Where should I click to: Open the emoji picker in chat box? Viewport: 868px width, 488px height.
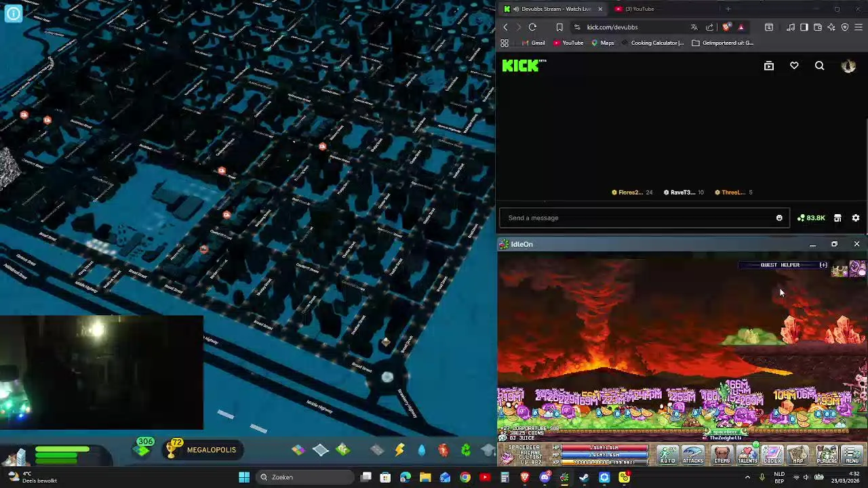779,218
